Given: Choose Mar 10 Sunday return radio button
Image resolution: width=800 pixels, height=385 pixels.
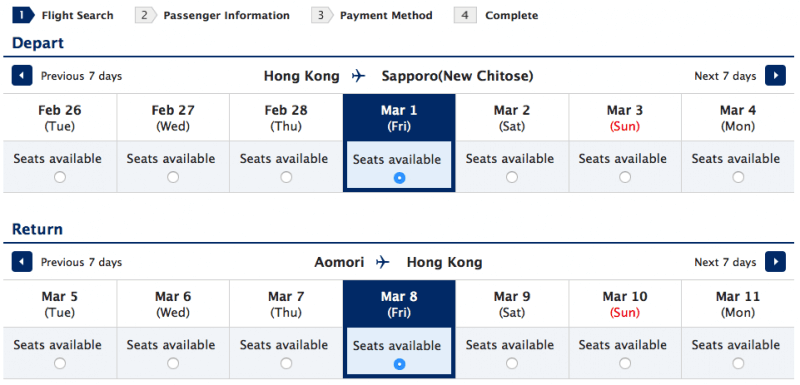Looking at the screenshot, I should (x=625, y=363).
